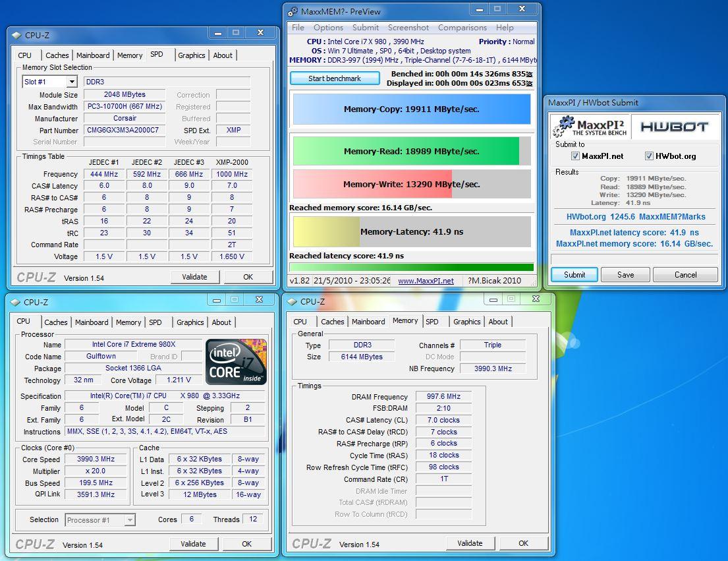This screenshot has height=561, width=728.
Task: Click the Memory-Read 18989 MByte/sec bar
Action: pos(411,151)
